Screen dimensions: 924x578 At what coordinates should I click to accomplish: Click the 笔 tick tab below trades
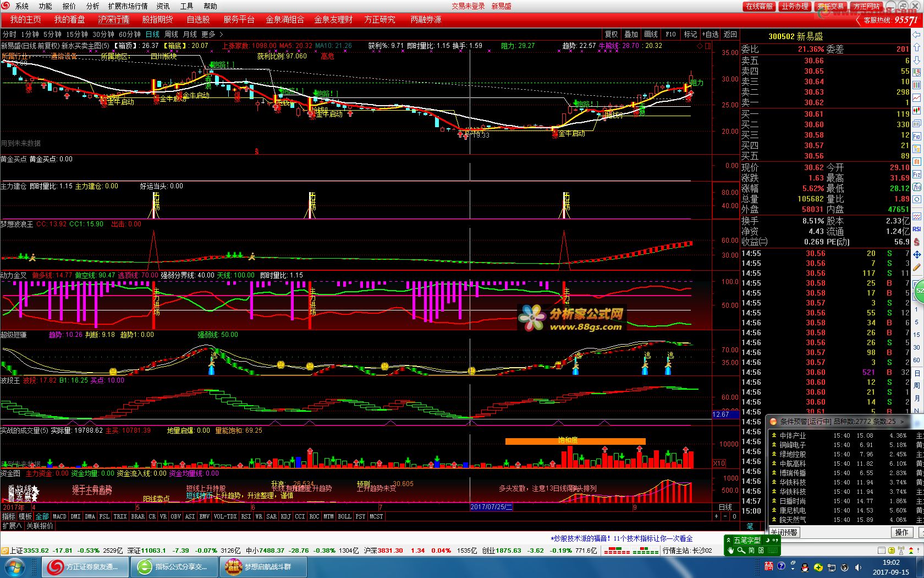pyautogui.click(x=750, y=526)
